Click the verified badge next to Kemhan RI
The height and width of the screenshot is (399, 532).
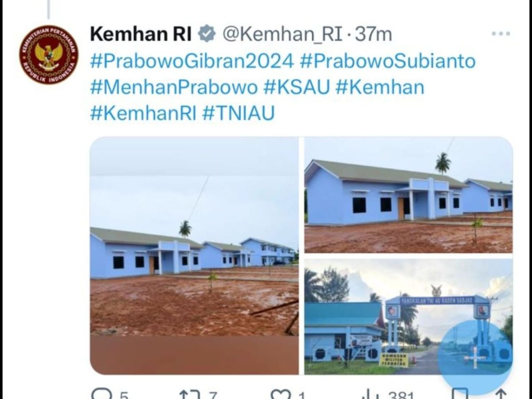(207, 34)
